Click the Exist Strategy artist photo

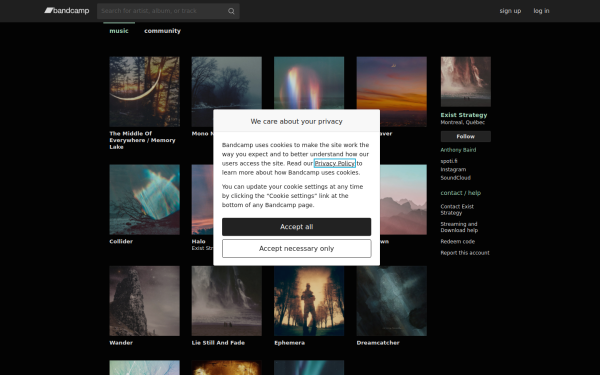[466, 82]
